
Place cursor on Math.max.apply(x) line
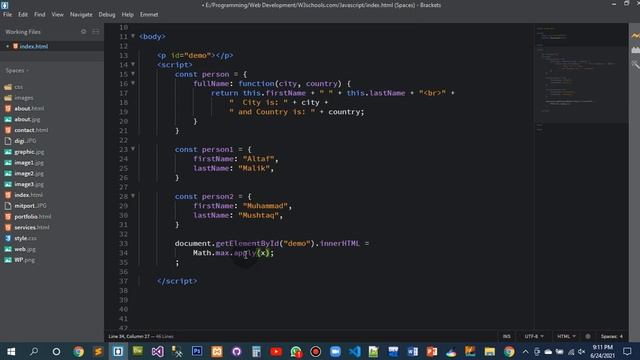pyautogui.click(x=233, y=253)
